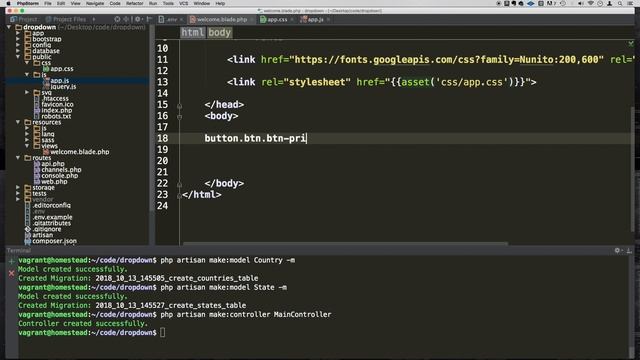Screen dimensions: 640x360
Task: Select .editorconfig in the tree
Action: tap(48, 205)
